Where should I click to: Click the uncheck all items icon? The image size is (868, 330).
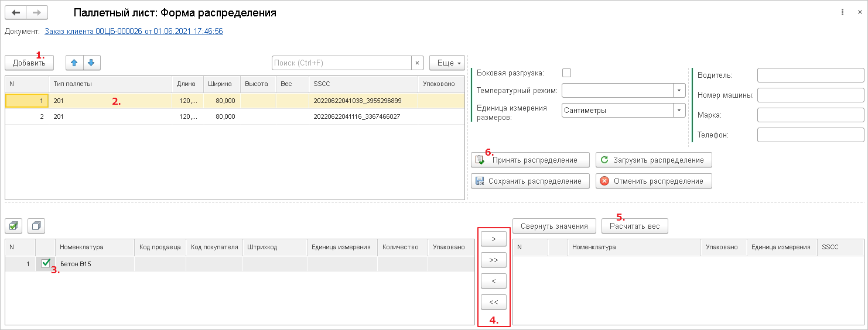pyautogui.click(x=36, y=225)
